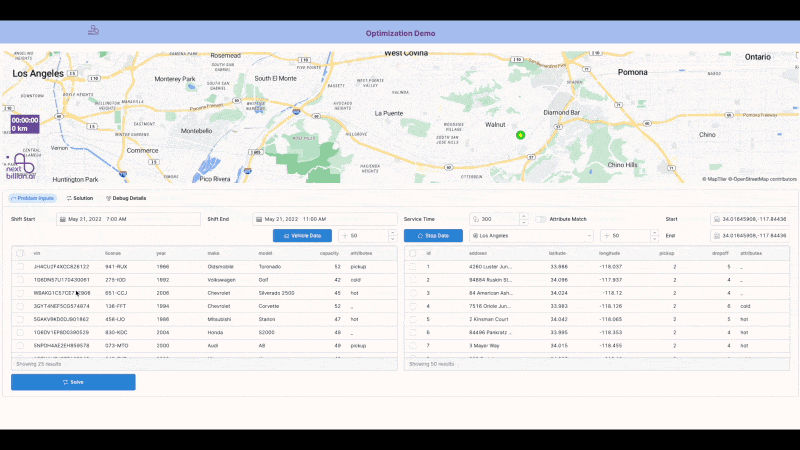Sort stops by the address column header
The width and height of the screenshot is (800, 450).
pyautogui.click(x=478, y=253)
